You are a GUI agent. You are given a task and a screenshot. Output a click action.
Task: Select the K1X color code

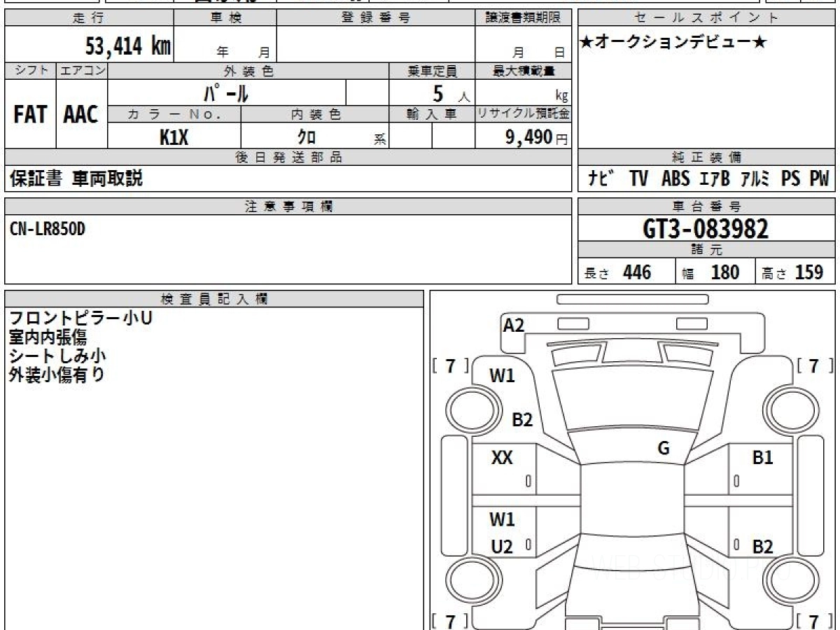click(174, 137)
